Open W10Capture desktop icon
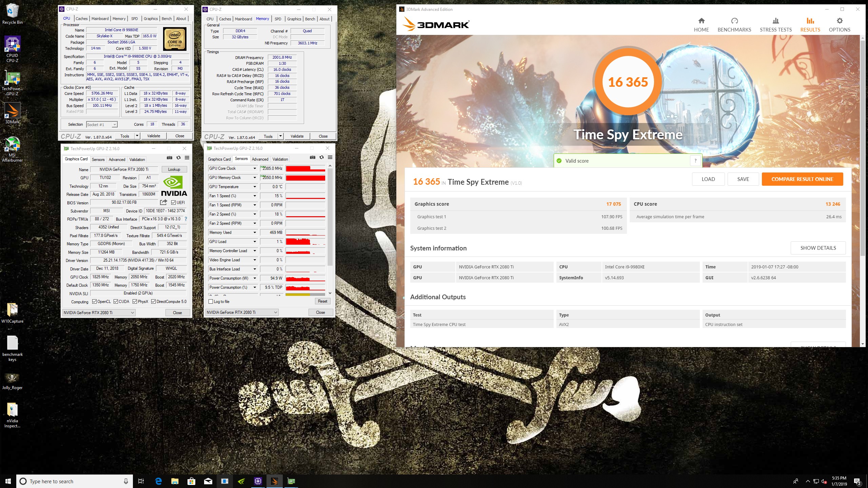 tap(12, 312)
